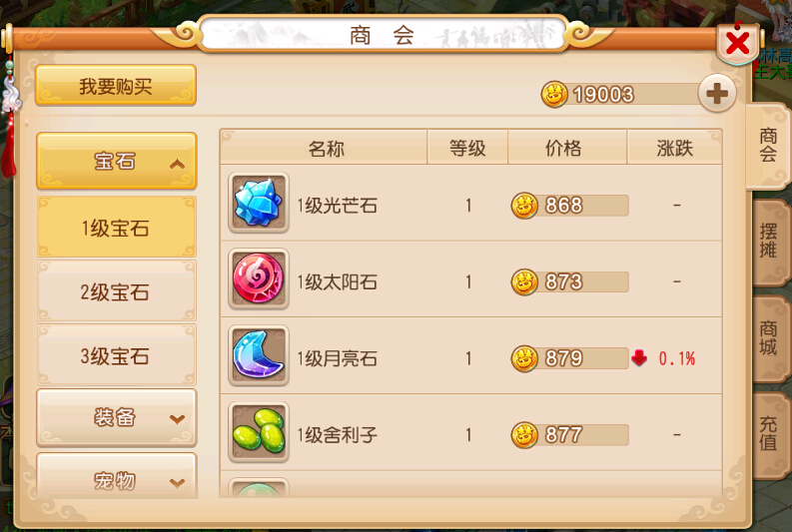Select the 3级宝石 subcategory
This screenshot has width=792, height=532.
[x=117, y=355]
